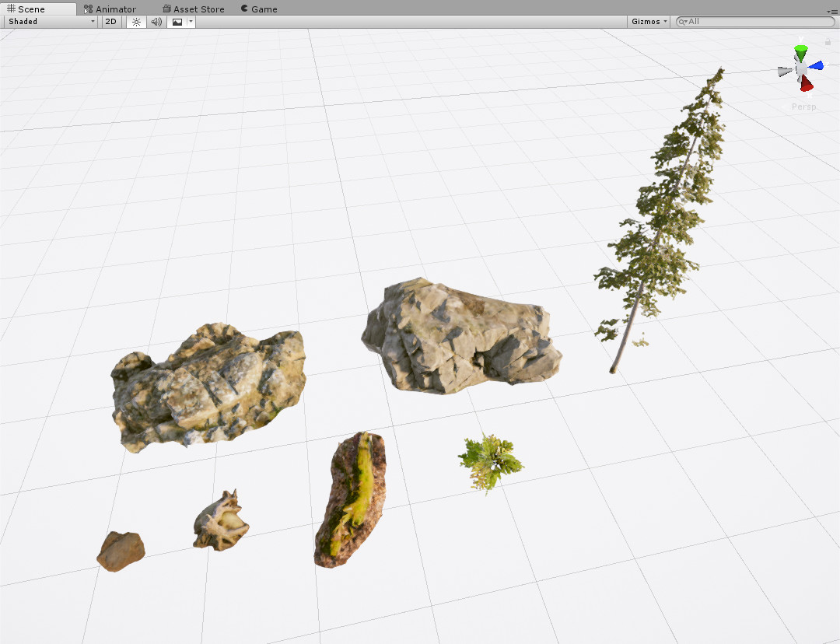Click the Asset Store package icon
The image size is (840, 644).
166,9
